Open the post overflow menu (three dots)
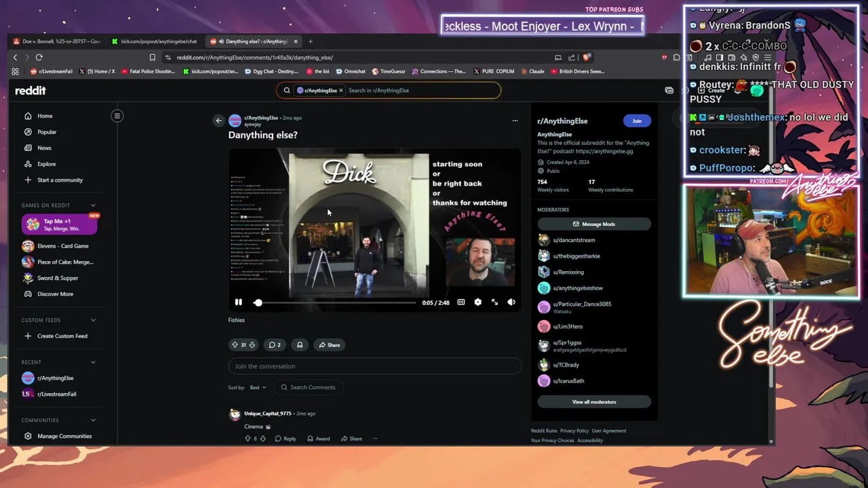 pyautogui.click(x=515, y=121)
